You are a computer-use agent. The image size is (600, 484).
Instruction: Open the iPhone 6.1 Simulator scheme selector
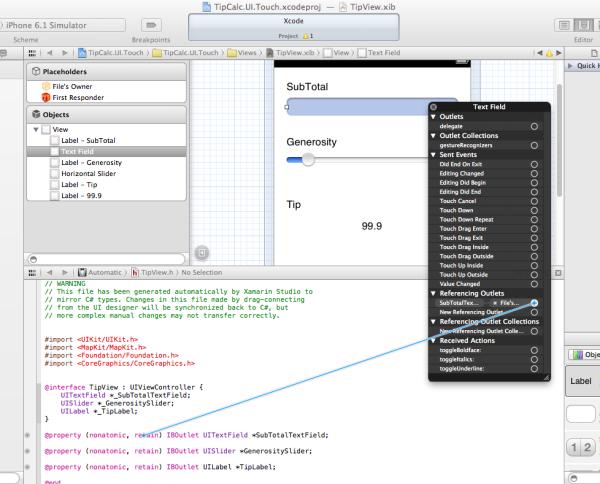62,25
